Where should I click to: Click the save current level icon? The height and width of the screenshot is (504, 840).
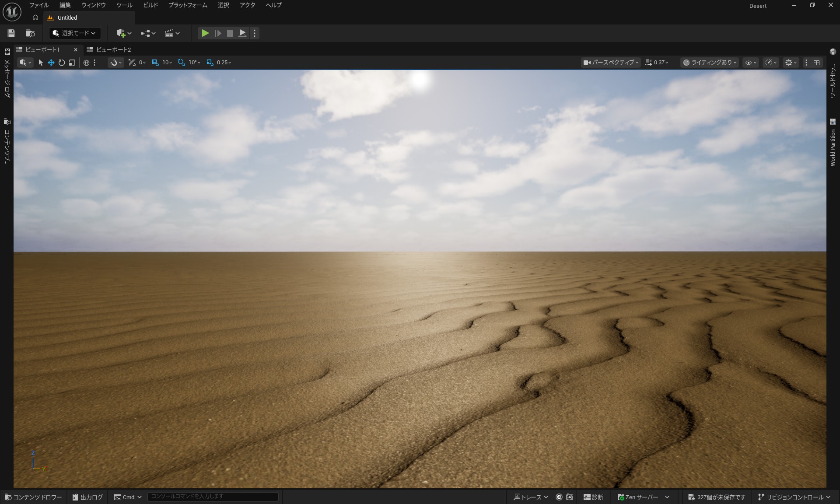click(11, 33)
